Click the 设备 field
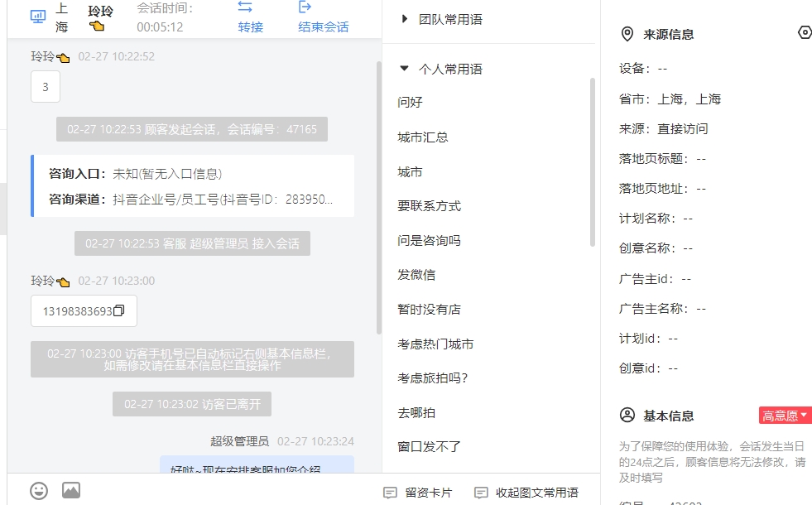The height and width of the screenshot is (505, 812). 643,69
